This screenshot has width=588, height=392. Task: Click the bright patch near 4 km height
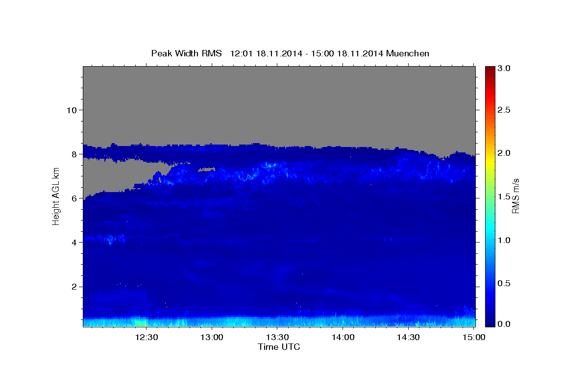click(106, 239)
